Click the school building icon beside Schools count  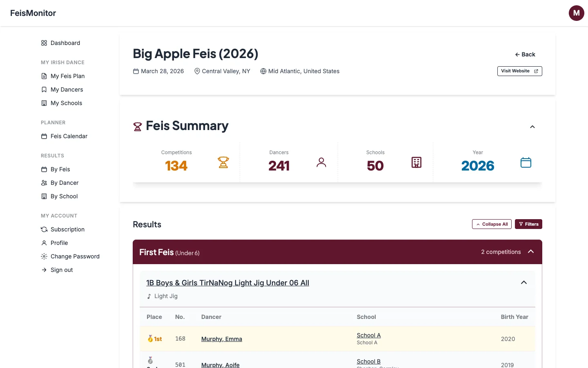click(416, 162)
